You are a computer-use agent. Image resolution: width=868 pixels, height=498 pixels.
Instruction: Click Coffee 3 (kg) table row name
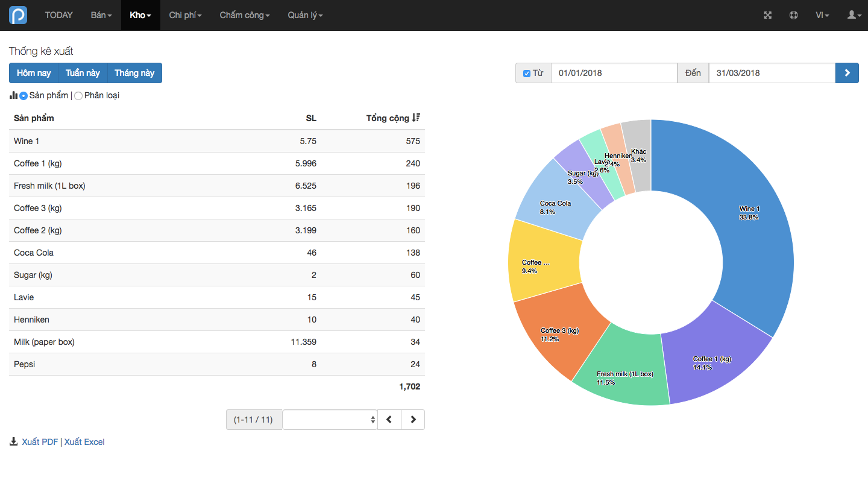[x=38, y=208]
